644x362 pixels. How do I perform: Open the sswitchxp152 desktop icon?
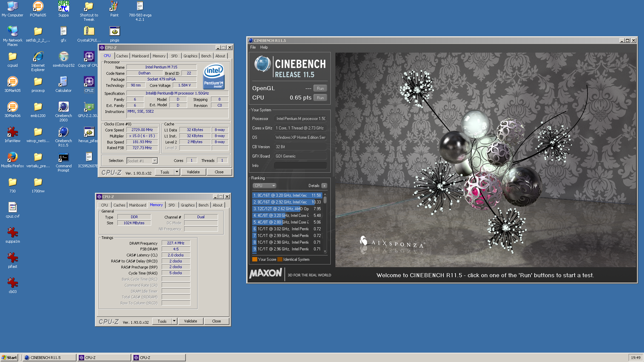[x=63, y=59]
